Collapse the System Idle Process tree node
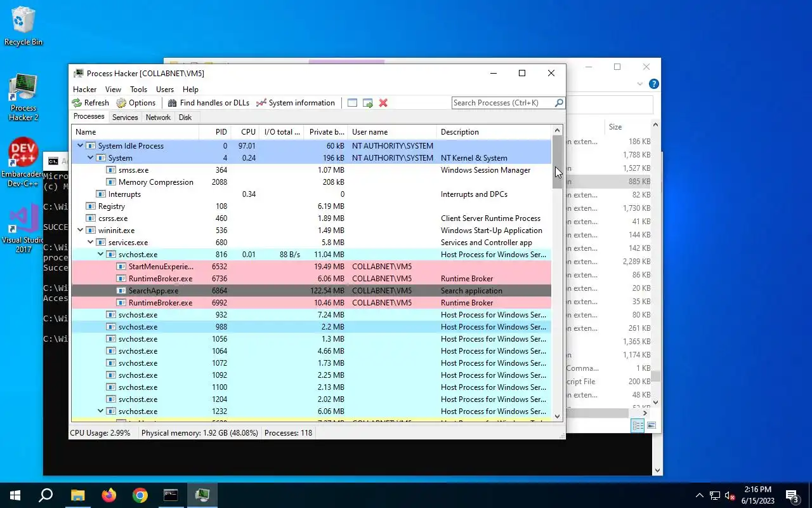This screenshot has height=508, width=812. pos(80,146)
